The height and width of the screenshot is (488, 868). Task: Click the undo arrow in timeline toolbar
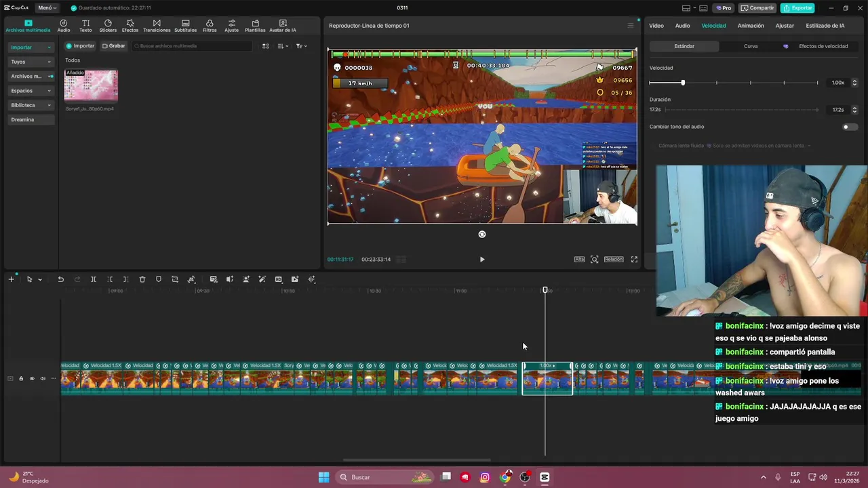tap(60, 279)
